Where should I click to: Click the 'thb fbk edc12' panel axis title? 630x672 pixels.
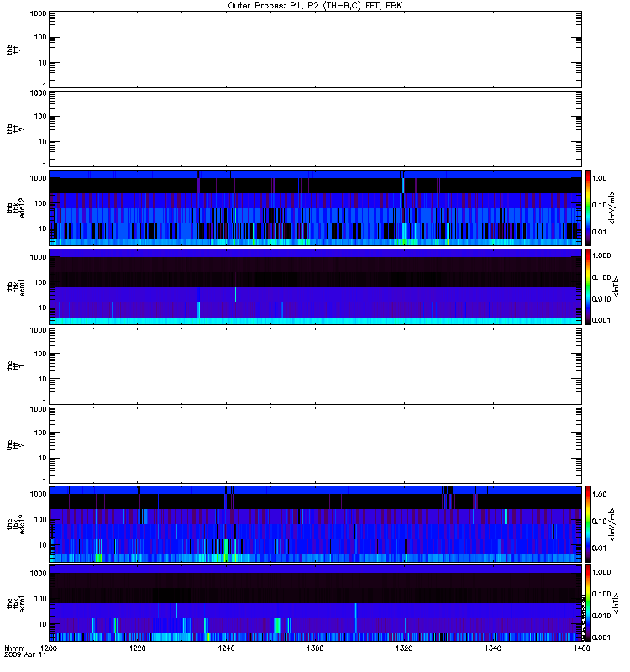[x=15, y=207]
